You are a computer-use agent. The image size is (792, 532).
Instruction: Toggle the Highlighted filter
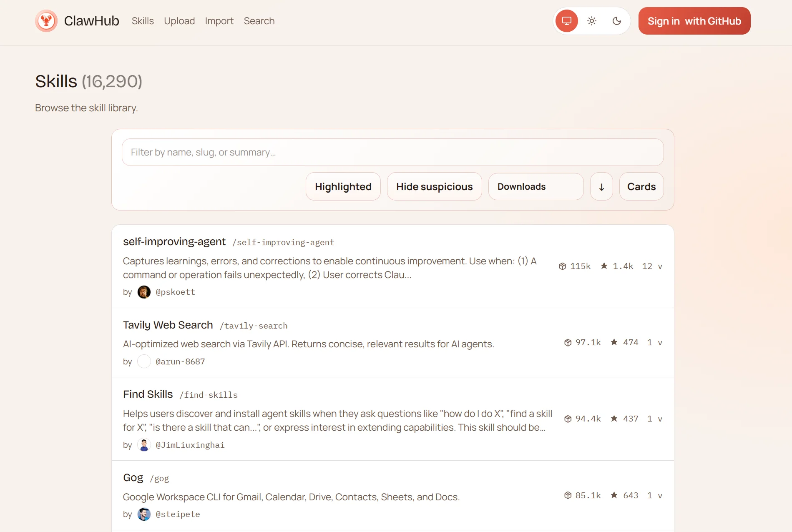(x=343, y=187)
